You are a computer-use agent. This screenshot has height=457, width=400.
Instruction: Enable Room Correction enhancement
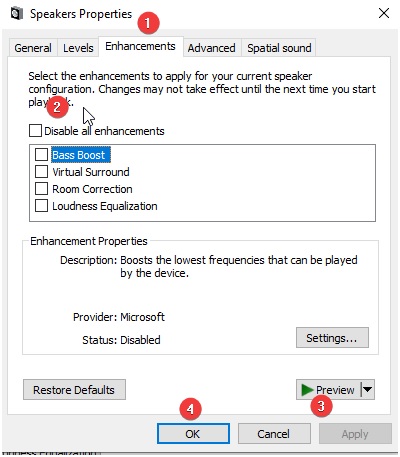(x=41, y=189)
